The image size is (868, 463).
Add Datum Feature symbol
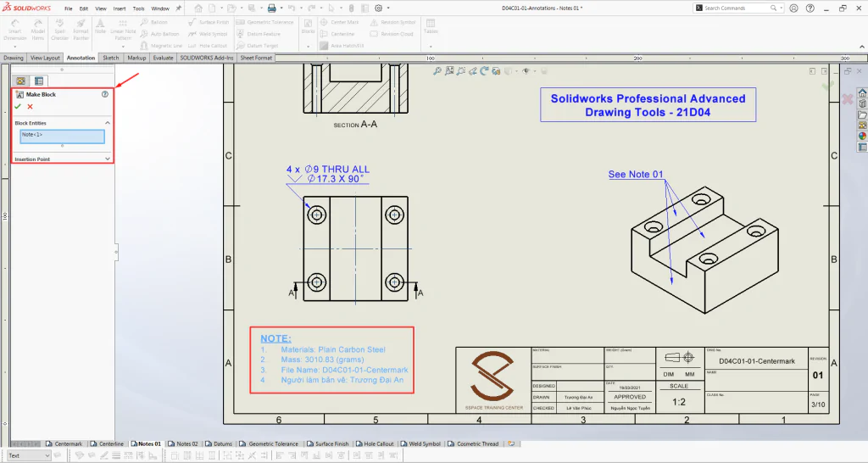pos(259,34)
